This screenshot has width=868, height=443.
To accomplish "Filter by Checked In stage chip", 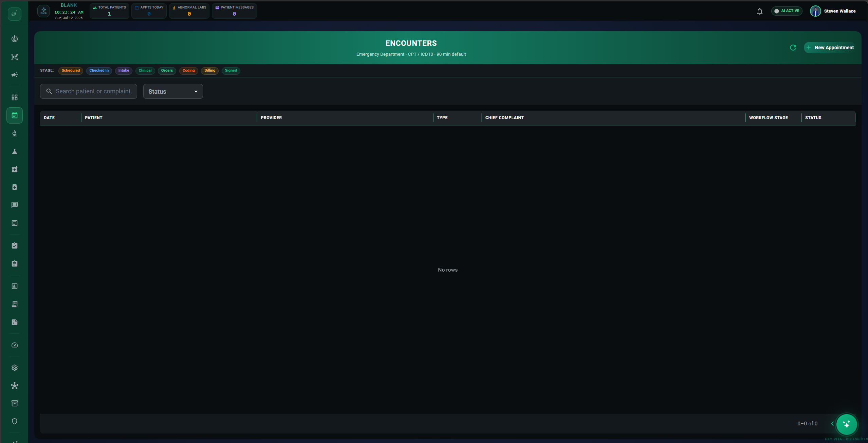I will pyautogui.click(x=99, y=71).
